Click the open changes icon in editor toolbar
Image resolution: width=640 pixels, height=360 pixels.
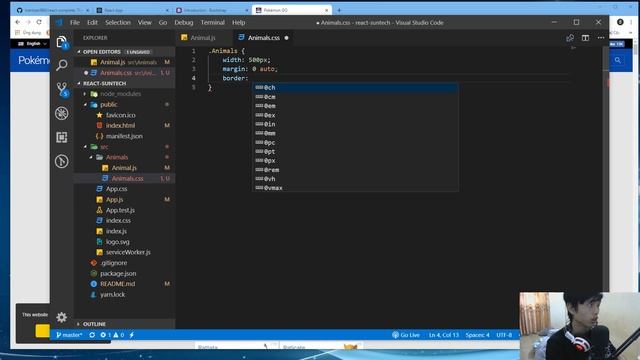coord(570,38)
